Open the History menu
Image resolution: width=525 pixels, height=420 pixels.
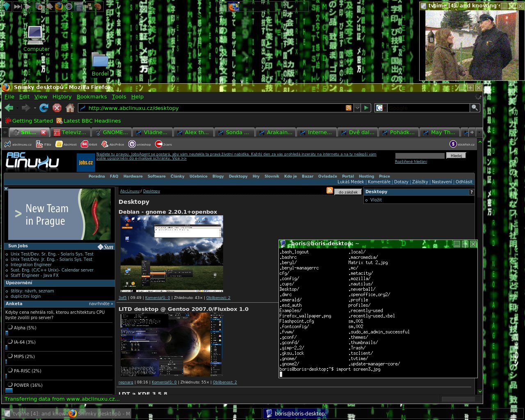coord(62,97)
